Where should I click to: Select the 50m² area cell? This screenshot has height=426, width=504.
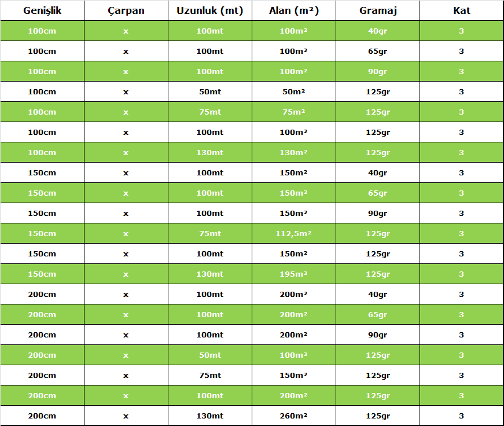point(293,91)
